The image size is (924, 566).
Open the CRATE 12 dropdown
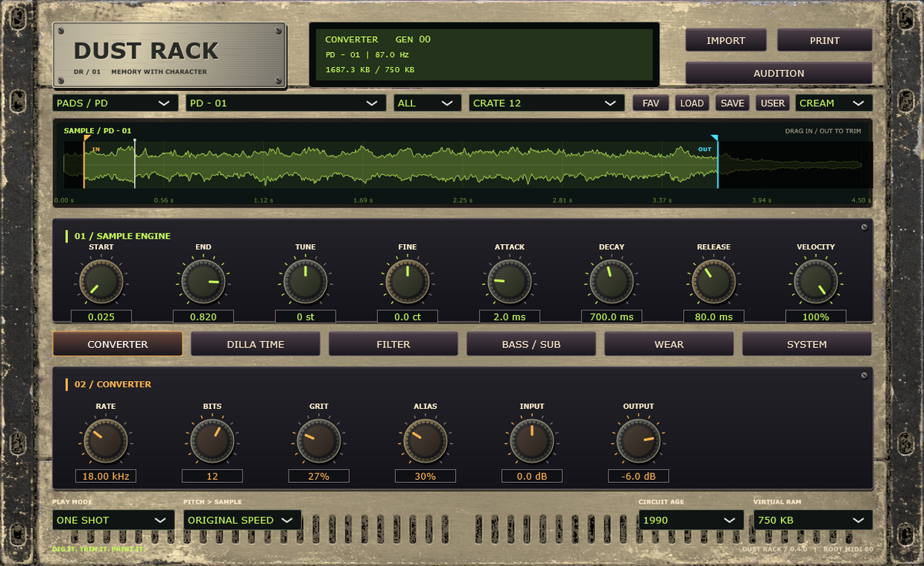[547, 103]
